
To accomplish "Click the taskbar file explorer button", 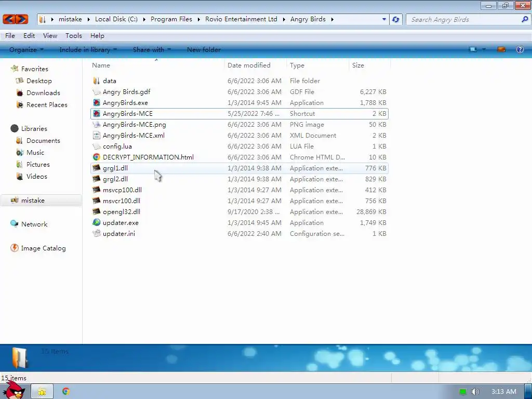I will click(x=42, y=392).
